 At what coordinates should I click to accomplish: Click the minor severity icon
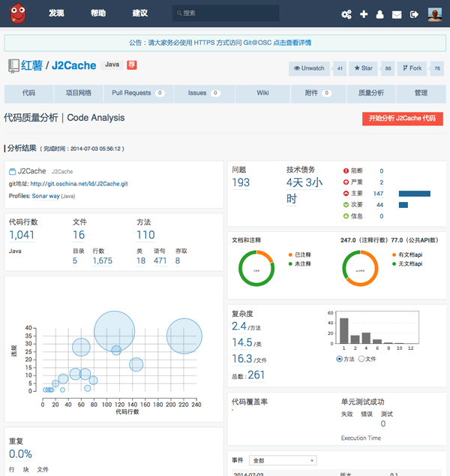point(346,205)
